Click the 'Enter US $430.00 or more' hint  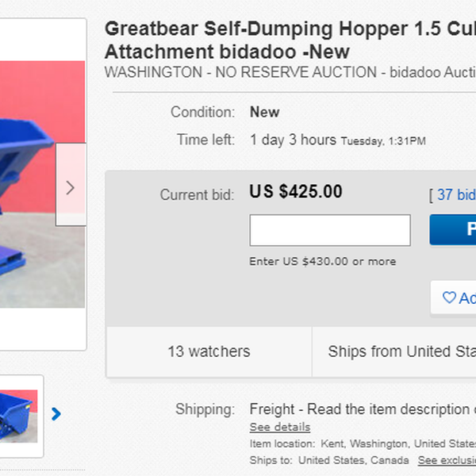tap(322, 261)
